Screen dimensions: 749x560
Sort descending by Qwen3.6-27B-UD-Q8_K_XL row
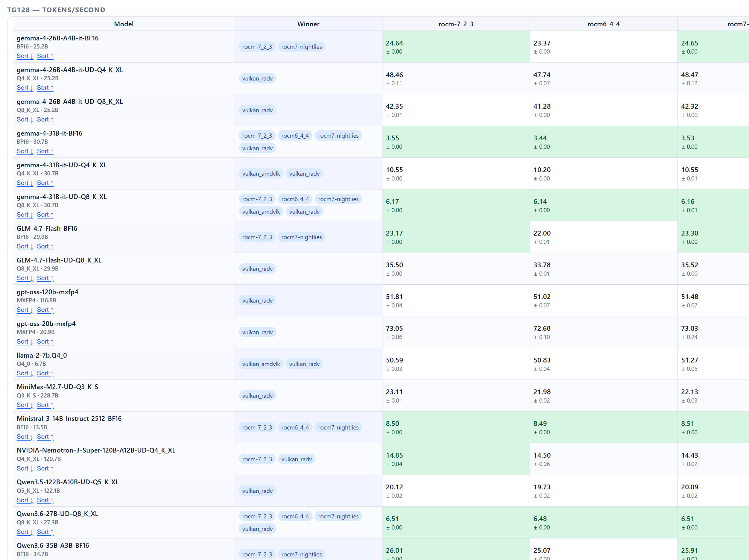[25, 532]
